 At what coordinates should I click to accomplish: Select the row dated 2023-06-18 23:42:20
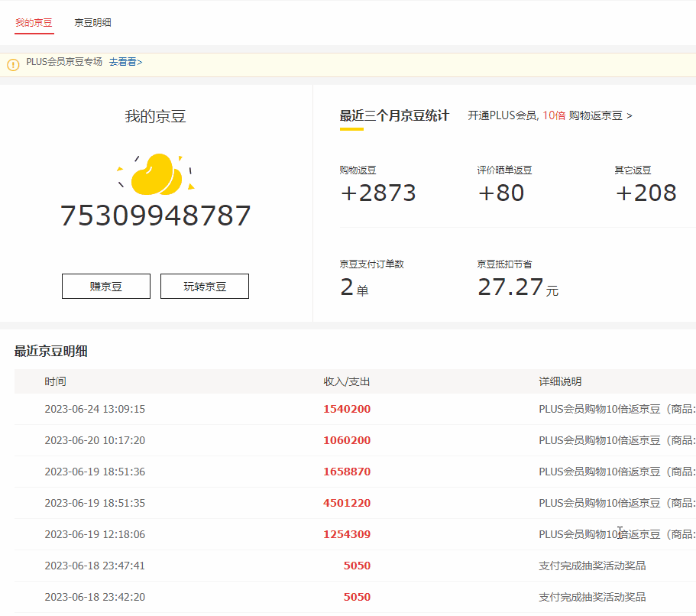(355, 597)
